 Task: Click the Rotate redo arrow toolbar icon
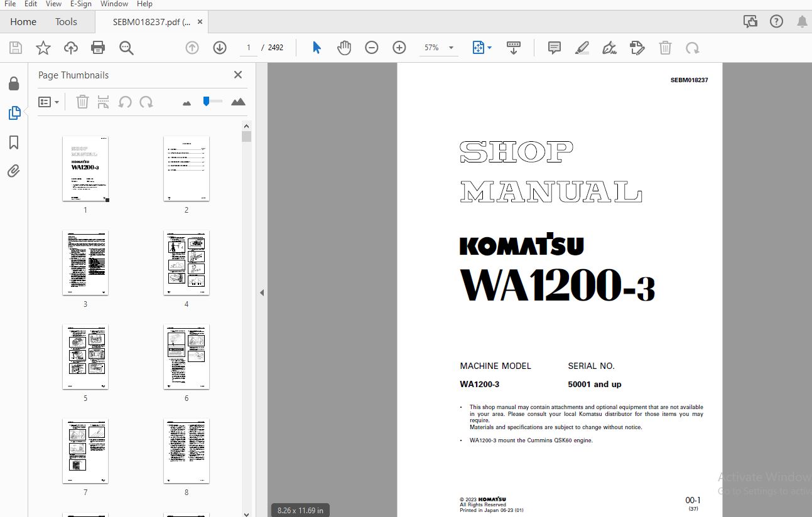tap(692, 48)
